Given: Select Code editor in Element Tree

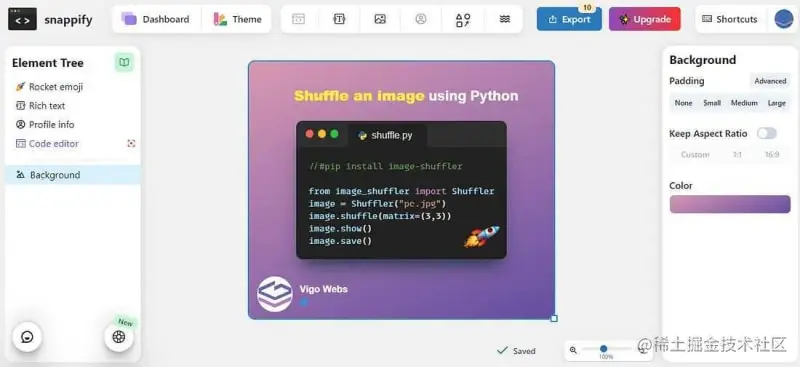Looking at the screenshot, I should click(47, 143).
